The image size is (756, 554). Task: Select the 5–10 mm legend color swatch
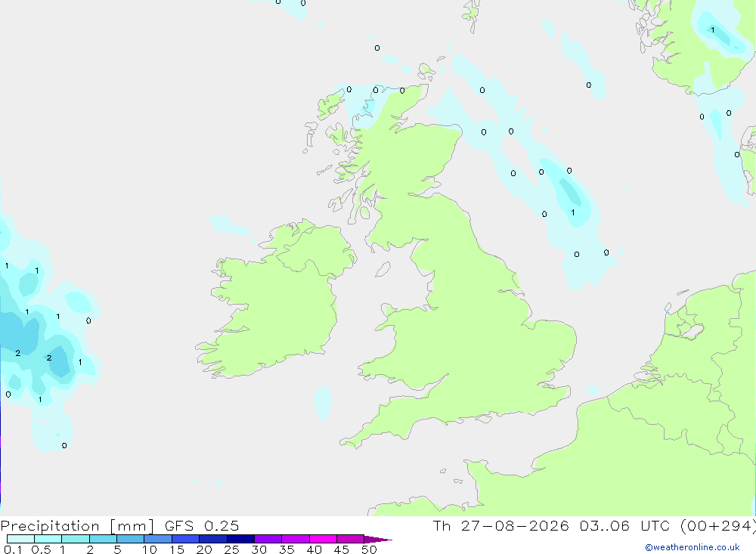(130, 539)
